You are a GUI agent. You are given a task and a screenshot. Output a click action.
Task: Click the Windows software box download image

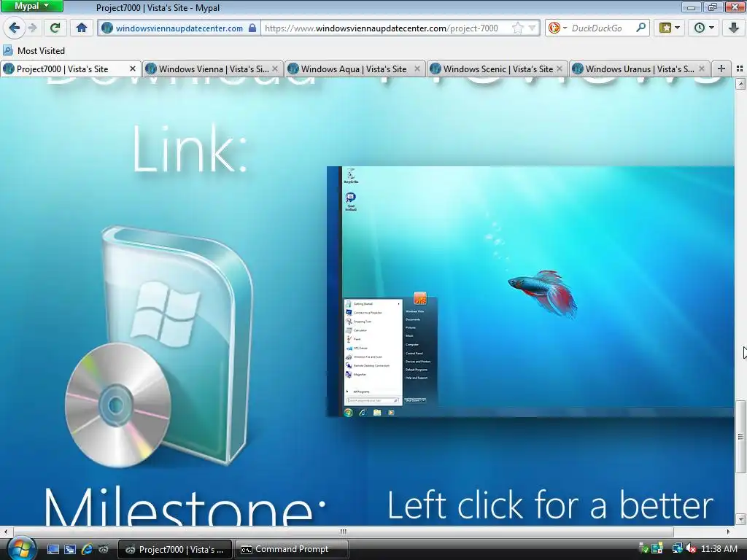[x=159, y=346]
